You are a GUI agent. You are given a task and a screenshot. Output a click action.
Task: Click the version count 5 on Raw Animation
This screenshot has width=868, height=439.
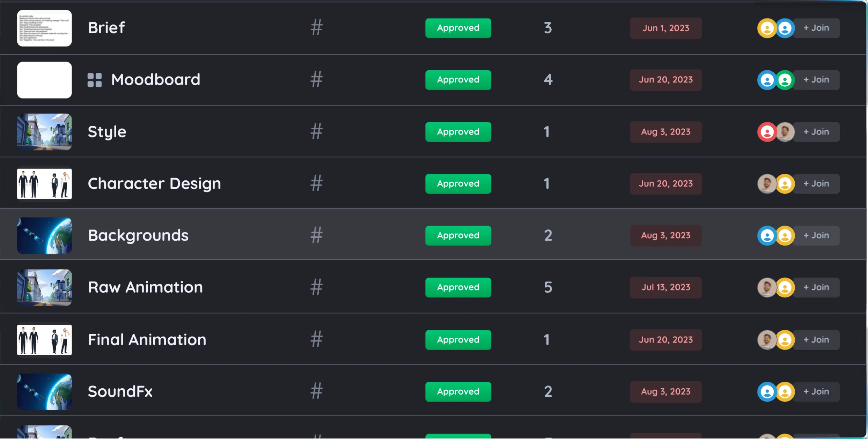[548, 287]
